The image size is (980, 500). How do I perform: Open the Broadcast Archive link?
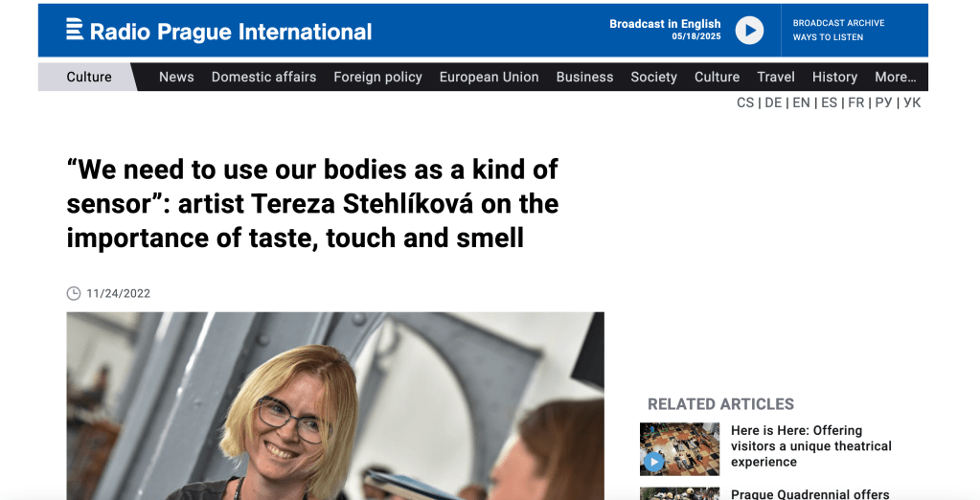click(x=839, y=23)
